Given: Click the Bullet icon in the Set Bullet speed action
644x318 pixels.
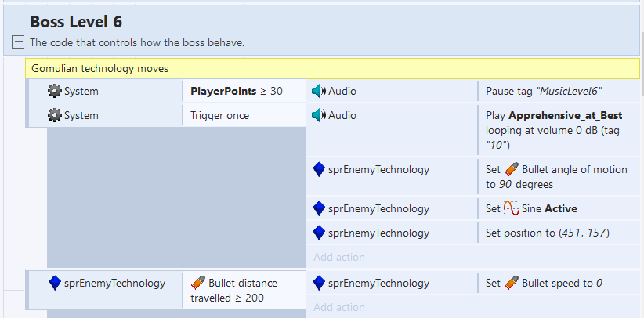Looking at the screenshot, I should pyautogui.click(x=511, y=284).
